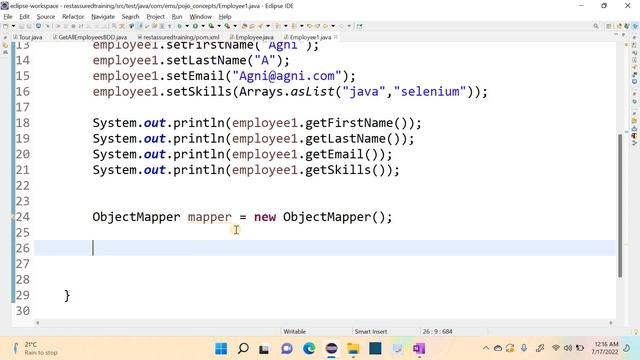640x360 pixels.
Task: Click the volume speaker tray icon
Action: 568,348
